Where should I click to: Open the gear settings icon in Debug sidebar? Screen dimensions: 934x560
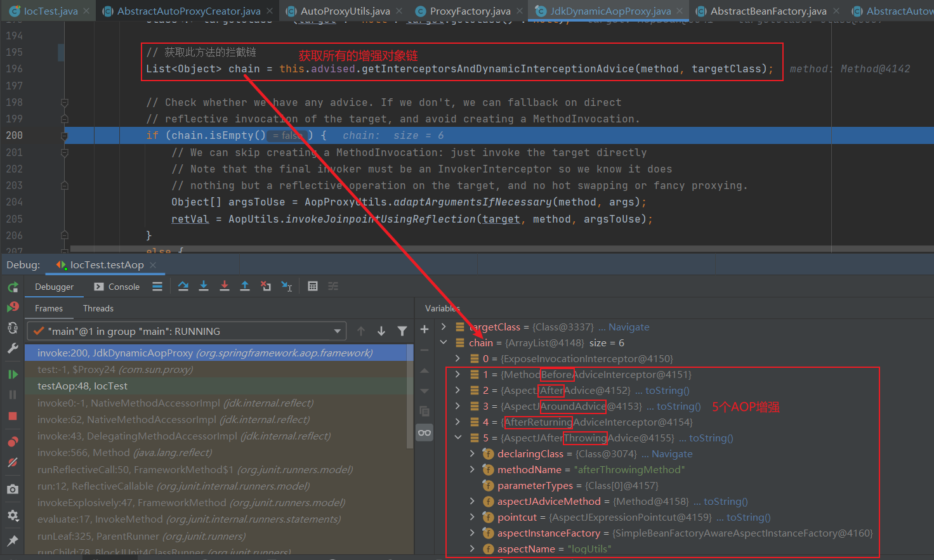[13, 516]
